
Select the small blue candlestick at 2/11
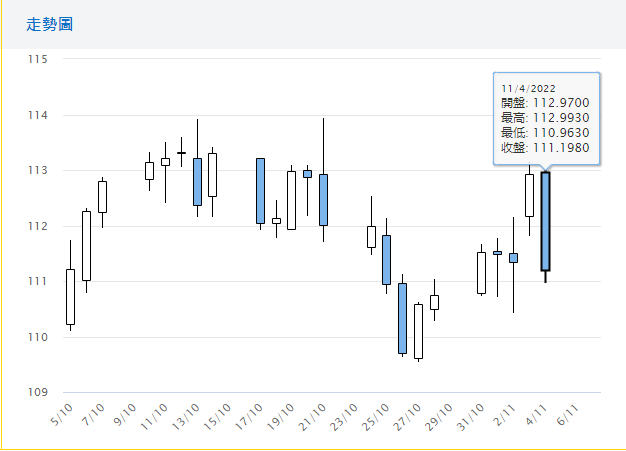pos(513,257)
